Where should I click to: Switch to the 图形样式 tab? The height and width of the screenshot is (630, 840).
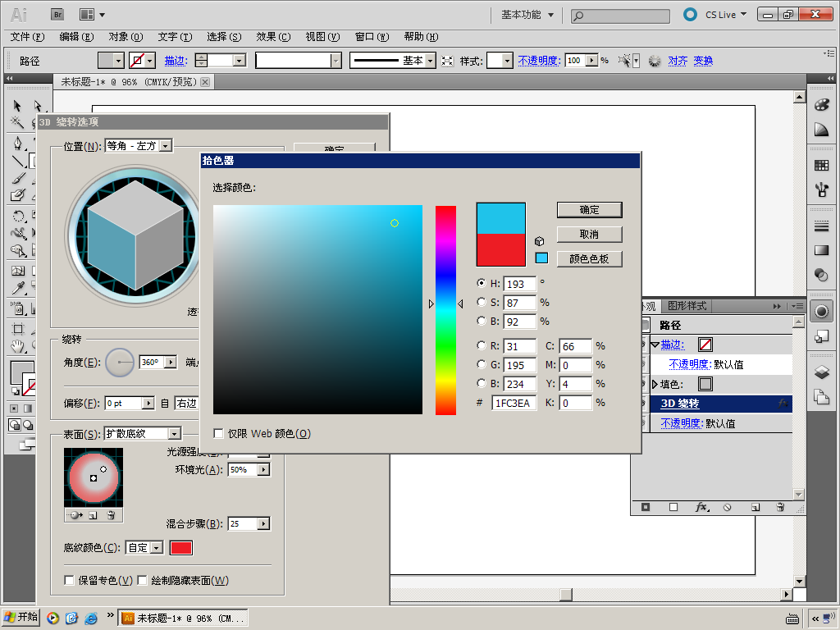pos(686,306)
